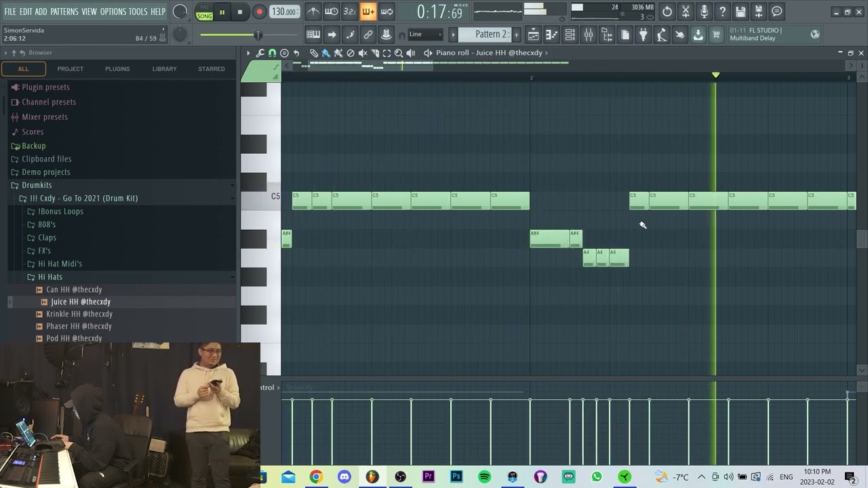Open the HELP menu
This screenshot has height=488, width=868.
point(158,12)
